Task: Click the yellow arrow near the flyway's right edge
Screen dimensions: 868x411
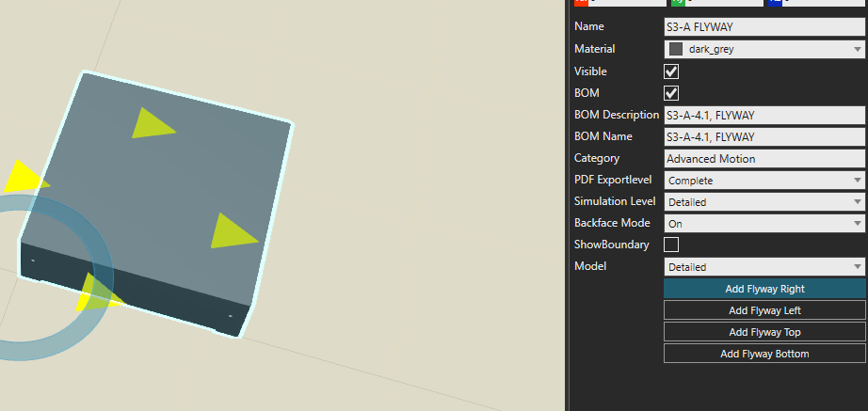Action: 232,231
